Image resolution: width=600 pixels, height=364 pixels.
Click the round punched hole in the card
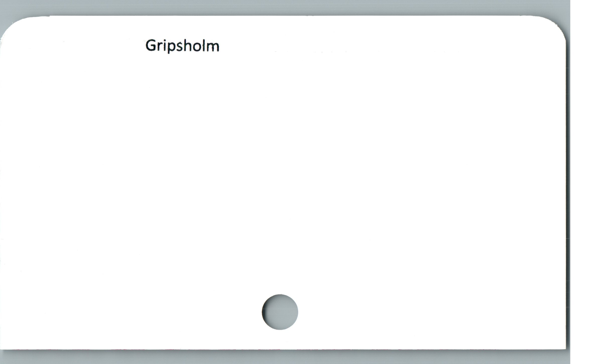(280, 312)
